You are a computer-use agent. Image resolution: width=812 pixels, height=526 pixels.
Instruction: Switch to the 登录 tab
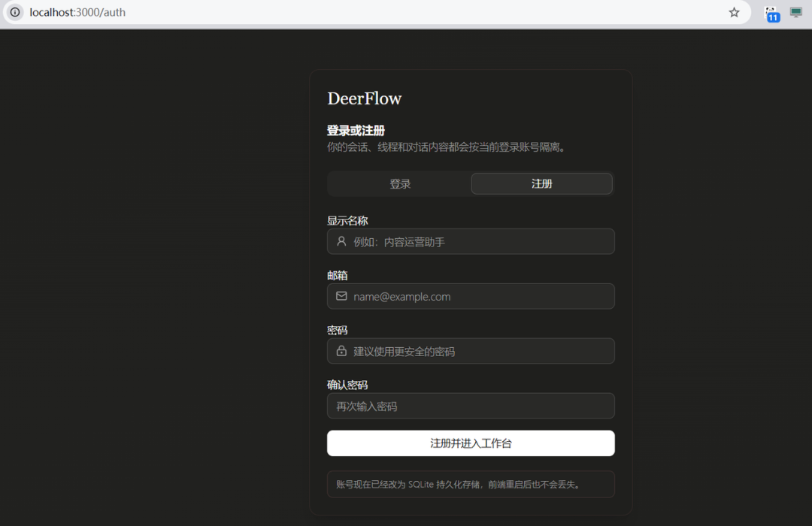coord(400,184)
